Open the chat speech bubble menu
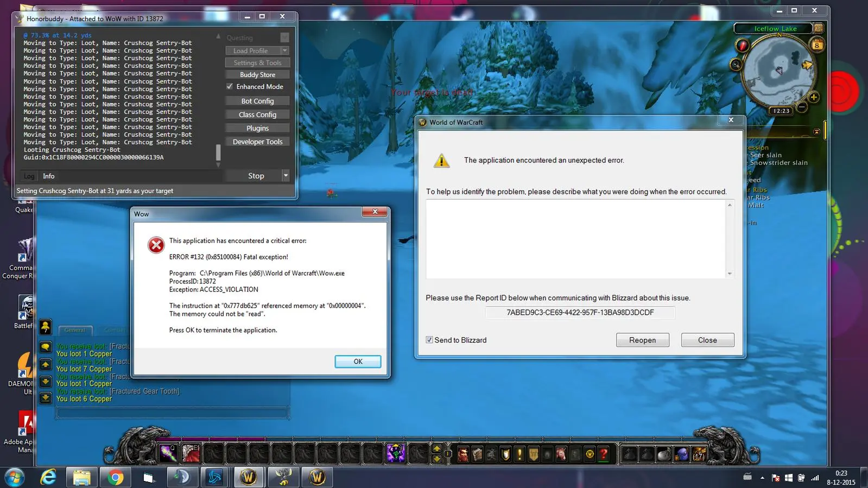This screenshot has height=488, width=868. pyautogui.click(x=46, y=346)
